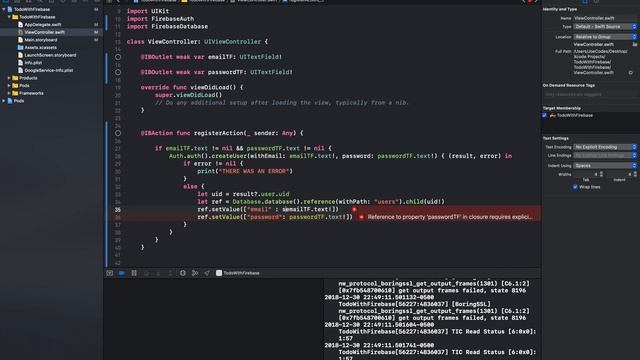640x360 pixels.
Task: Click the emailTF IBOutlet connection circle
Action: (118, 57)
